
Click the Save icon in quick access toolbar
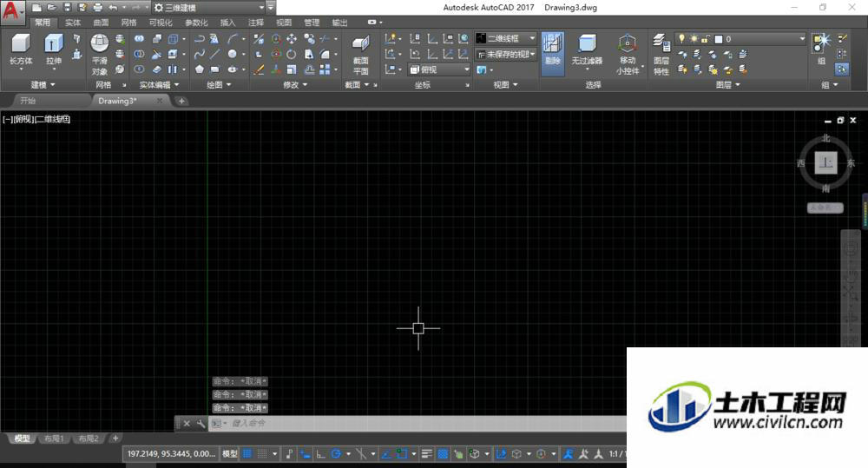pyautogui.click(x=67, y=7)
